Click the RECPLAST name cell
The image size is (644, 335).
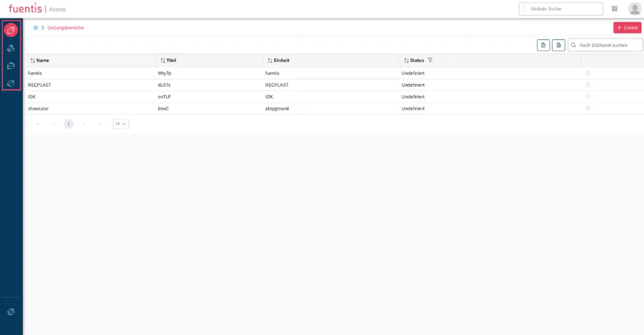point(39,85)
